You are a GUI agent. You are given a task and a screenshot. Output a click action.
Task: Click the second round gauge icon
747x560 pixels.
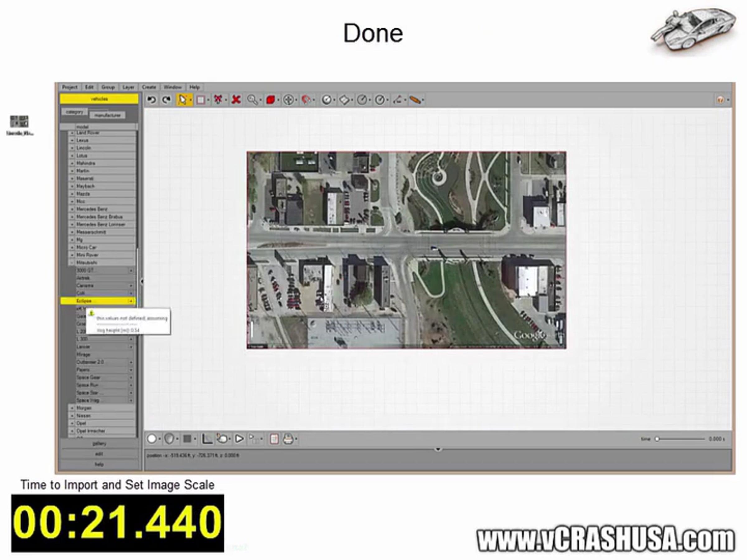362,100
